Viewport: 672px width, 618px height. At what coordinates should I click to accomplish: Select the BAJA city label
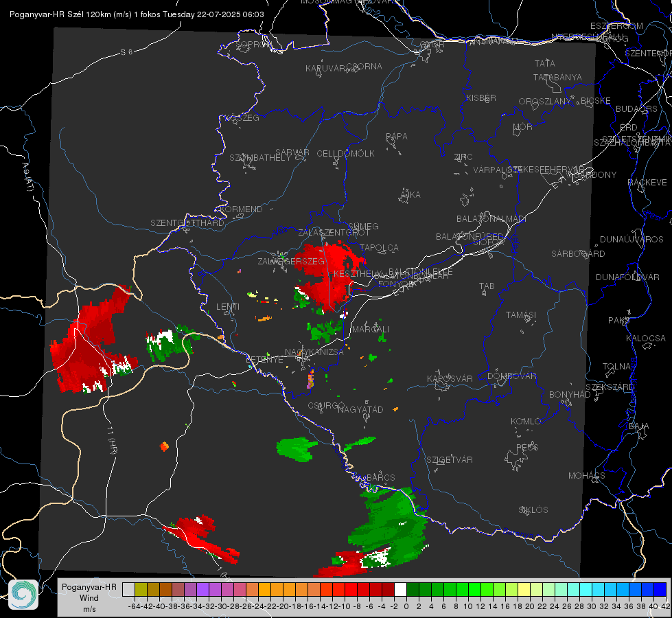pos(639,426)
